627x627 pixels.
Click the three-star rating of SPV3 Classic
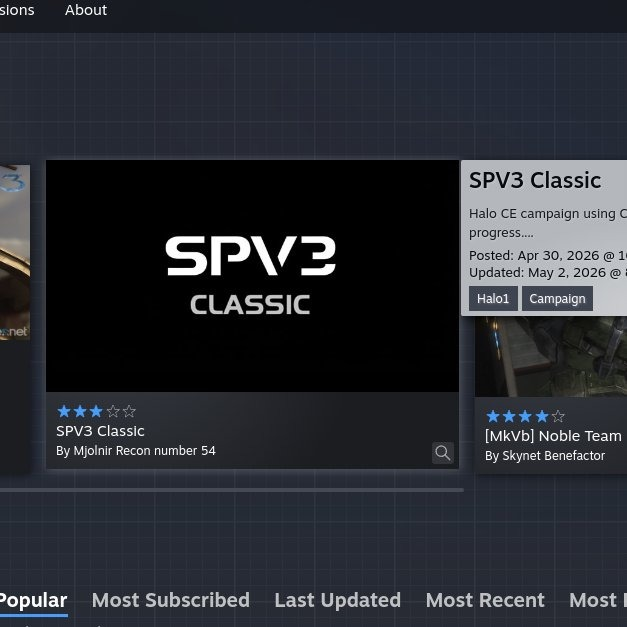[x=96, y=411]
